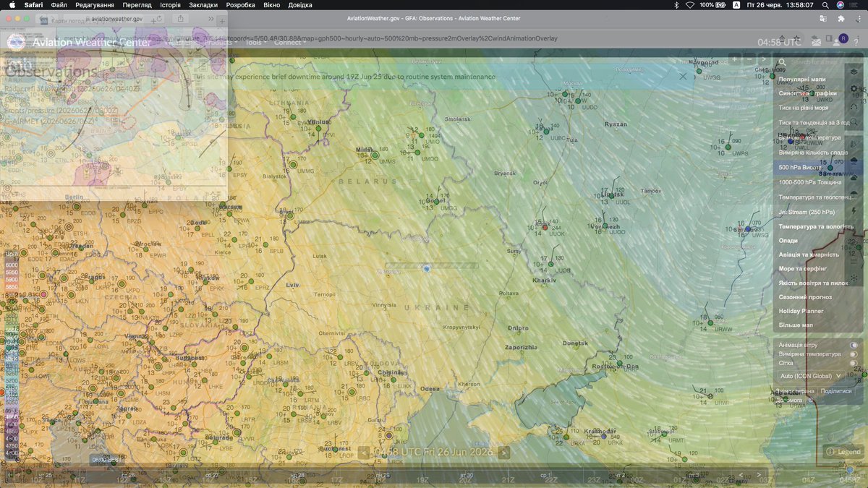Open the Legend button
The height and width of the screenshot is (488, 868).
(843, 452)
